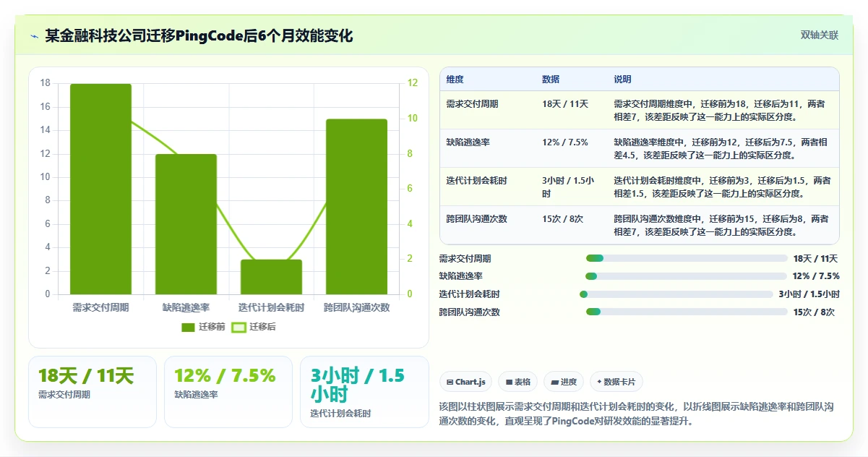The image size is (868, 457).
Task: Click the 需求交付周期 progress bar
Action: (687, 258)
